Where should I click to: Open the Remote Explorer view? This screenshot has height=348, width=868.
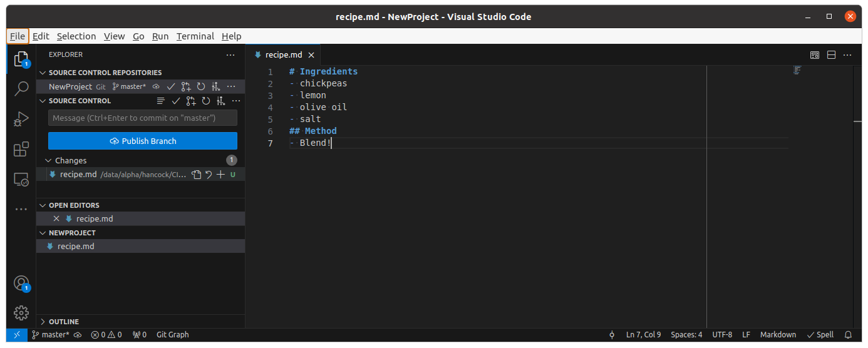pyautogui.click(x=21, y=180)
